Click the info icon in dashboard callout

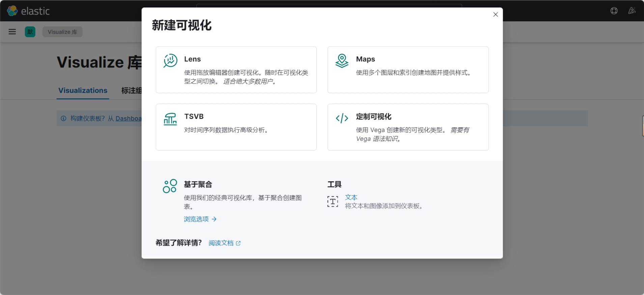(x=63, y=118)
